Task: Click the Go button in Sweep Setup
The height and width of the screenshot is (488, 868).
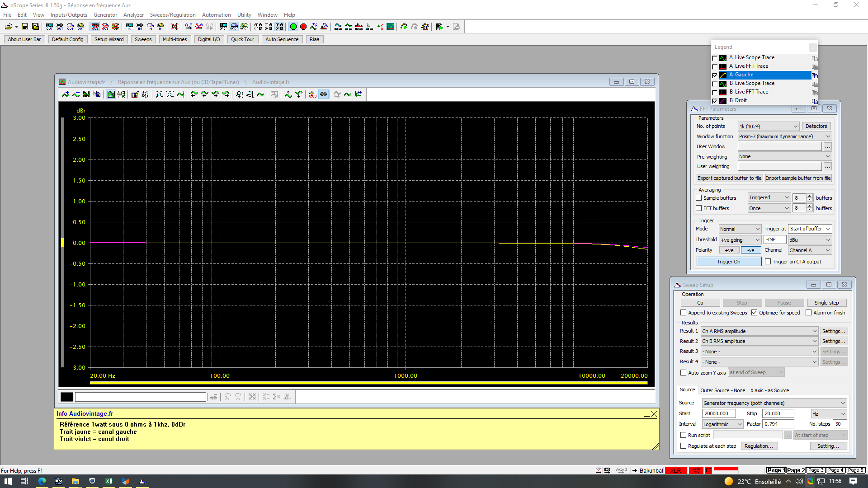Action: pos(700,303)
